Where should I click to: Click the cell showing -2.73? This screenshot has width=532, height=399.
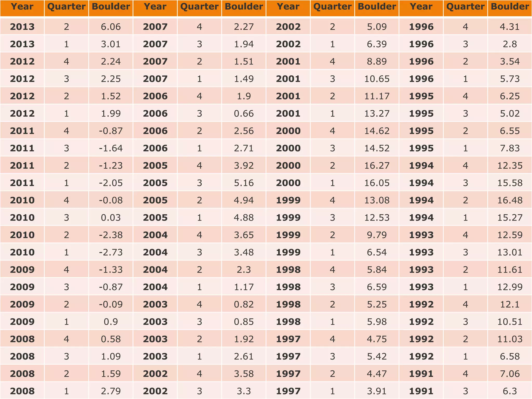coord(111,252)
